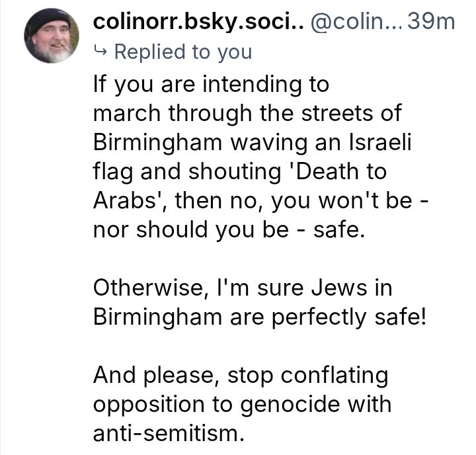Click the 'Replied to you' label
The width and height of the screenshot is (476, 455).
point(182,52)
